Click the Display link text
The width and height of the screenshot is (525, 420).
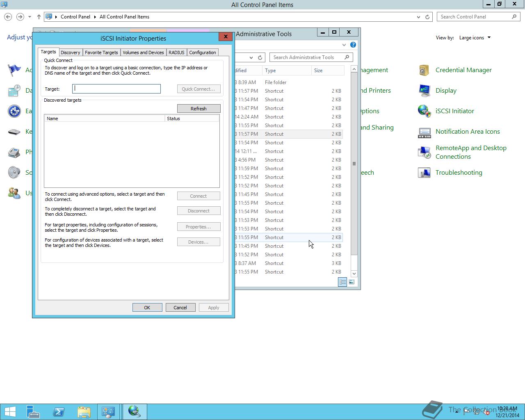446,91
